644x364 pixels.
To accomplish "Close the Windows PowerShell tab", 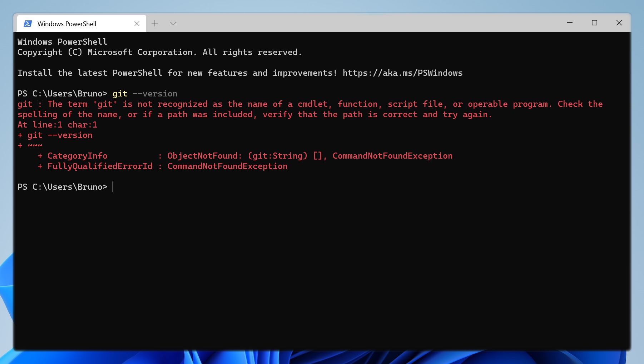I will (137, 23).
